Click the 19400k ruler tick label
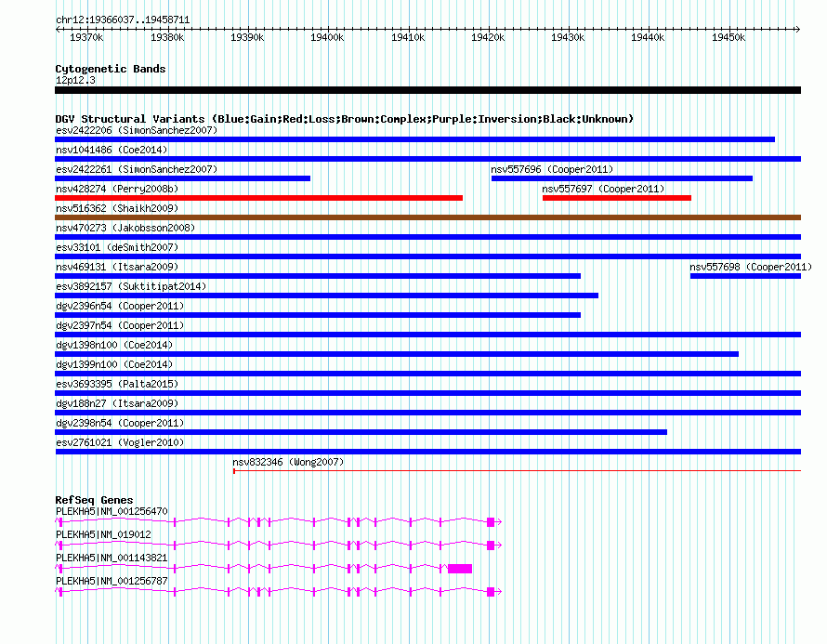Image resolution: width=827 pixels, height=644 pixels. pyautogui.click(x=327, y=37)
